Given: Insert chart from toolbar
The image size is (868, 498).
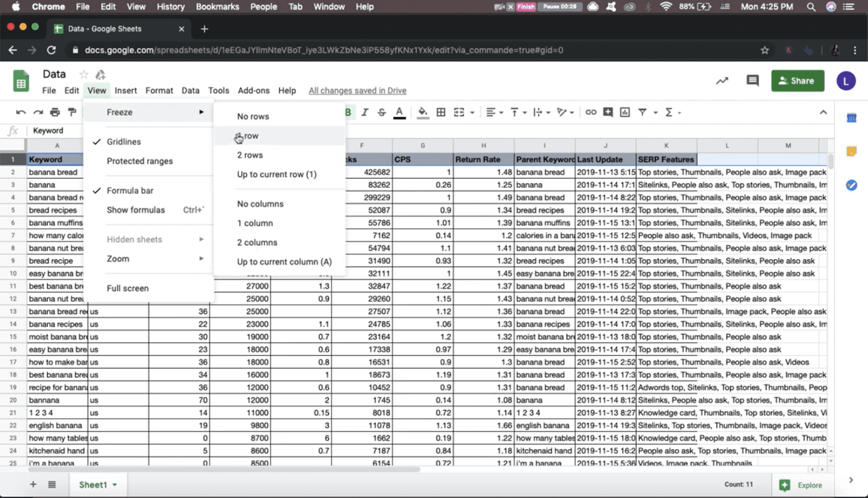Looking at the screenshot, I should (625, 112).
